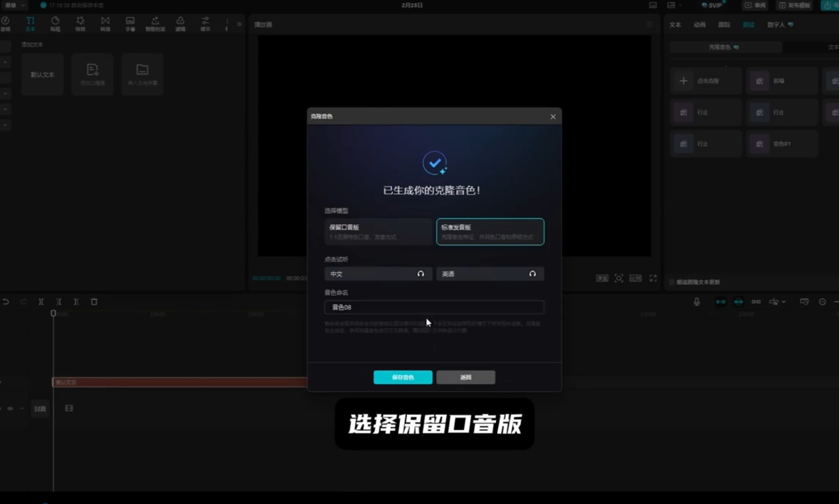This screenshot has width=839, height=504.
Task: Close the 克隆音色 dialog
Action: pos(553,116)
